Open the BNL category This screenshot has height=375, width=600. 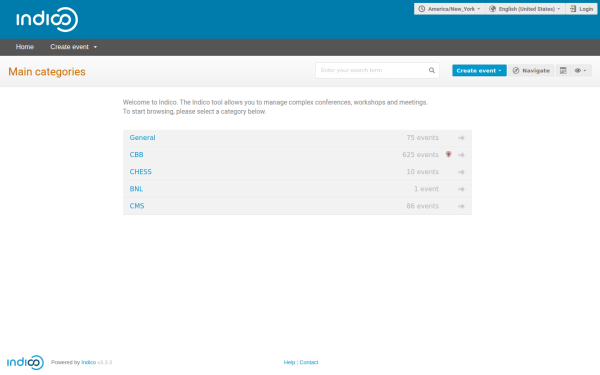(x=136, y=189)
